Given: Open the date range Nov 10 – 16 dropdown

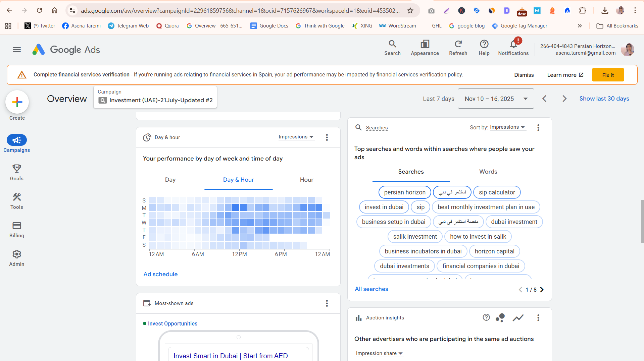Looking at the screenshot, I should tap(496, 99).
